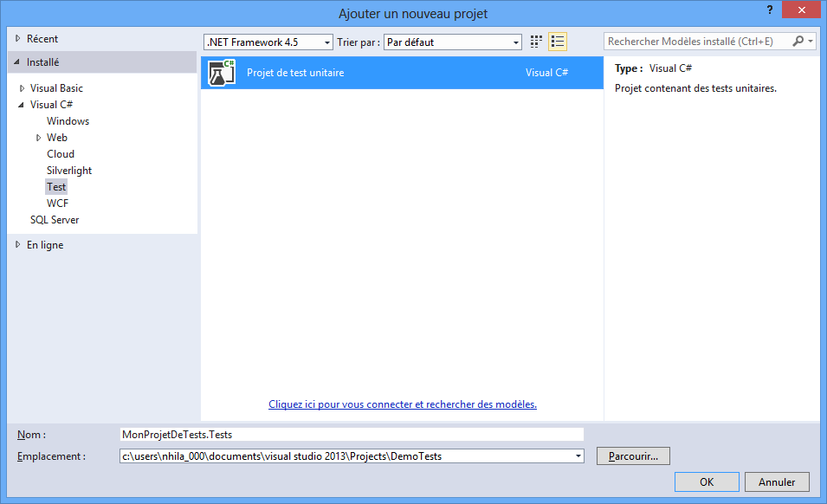Image resolution: width=827 pixels, height=504 pixels.
Task: Select the SQL Server category
Action: [55, 220]
